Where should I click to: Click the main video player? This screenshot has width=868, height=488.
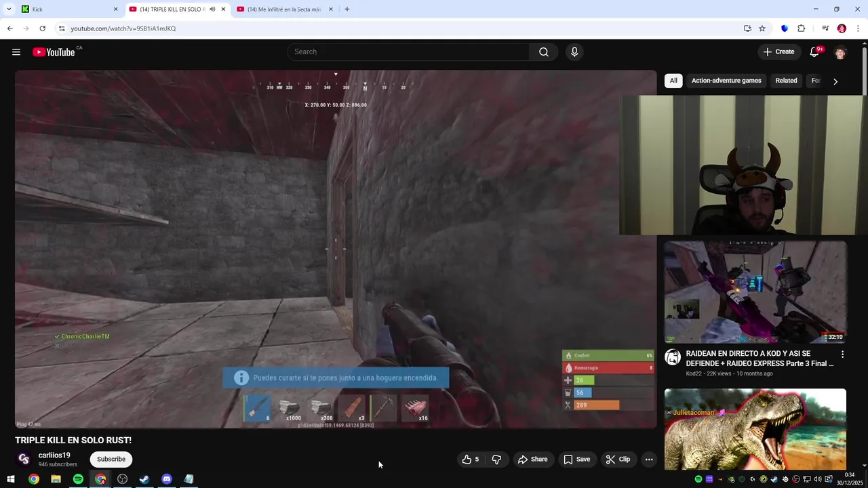point(336,249)
